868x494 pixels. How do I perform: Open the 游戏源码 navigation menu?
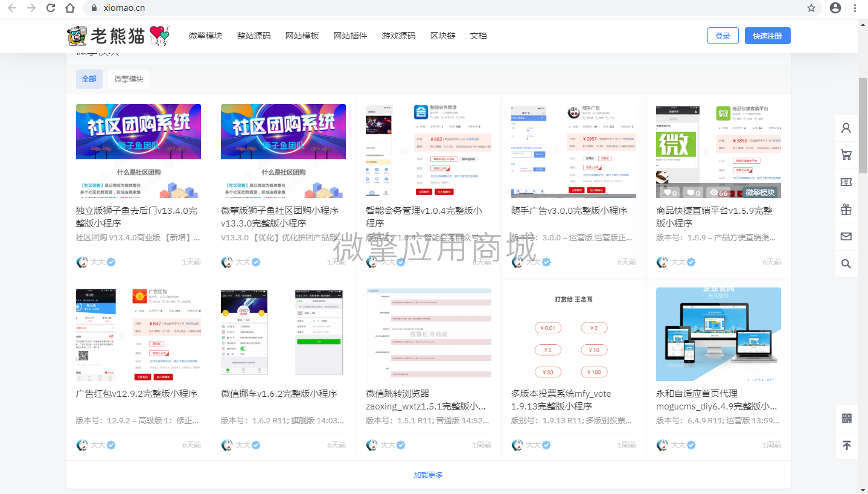pyautogui.click(x=398, y=36)
